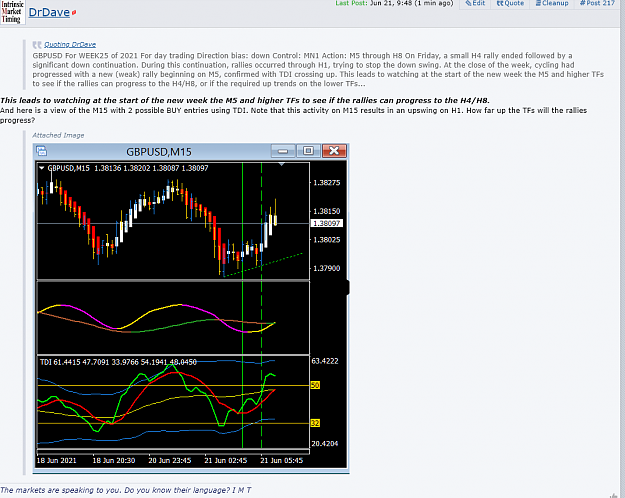Click the 18 Jun 20:30 time label
The height and width of the screenshot is (498, 625).
(114, 460)
